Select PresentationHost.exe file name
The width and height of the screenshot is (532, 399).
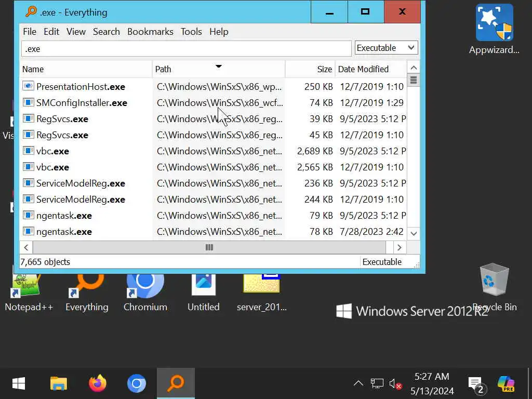[x=81, y=87]
